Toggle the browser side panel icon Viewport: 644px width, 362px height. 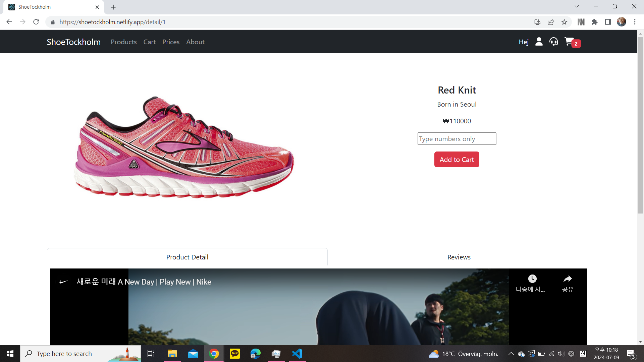pyautogui.click(x=608, y=22)
